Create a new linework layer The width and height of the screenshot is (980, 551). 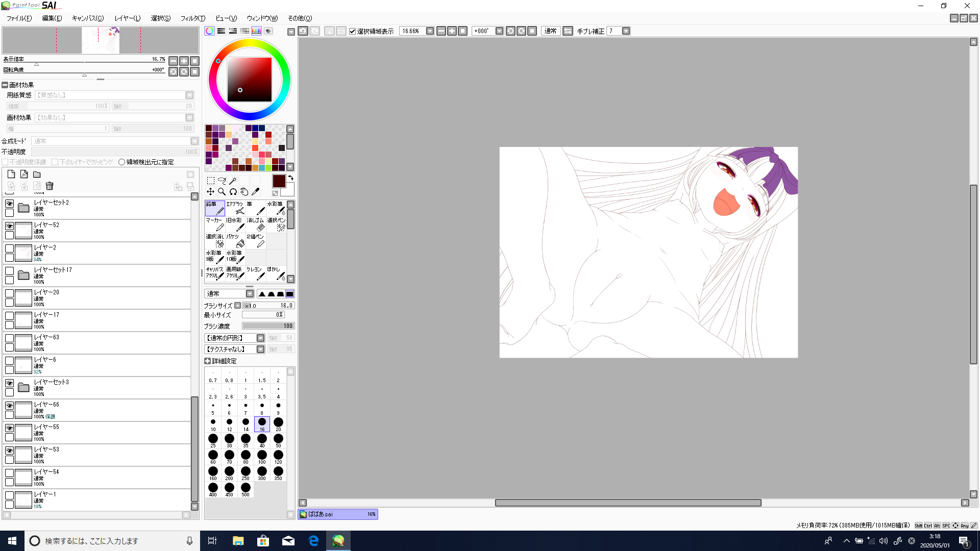(24, 174)
